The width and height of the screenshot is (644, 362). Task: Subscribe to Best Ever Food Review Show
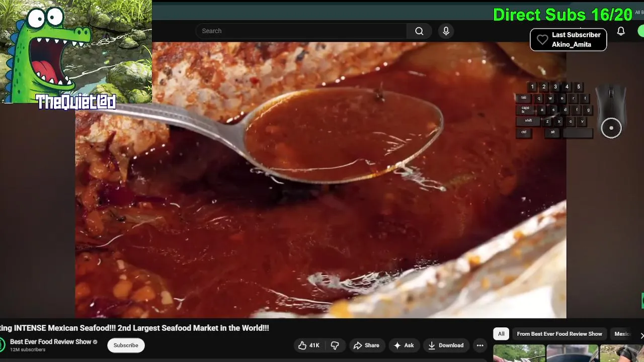pos(126,345)
